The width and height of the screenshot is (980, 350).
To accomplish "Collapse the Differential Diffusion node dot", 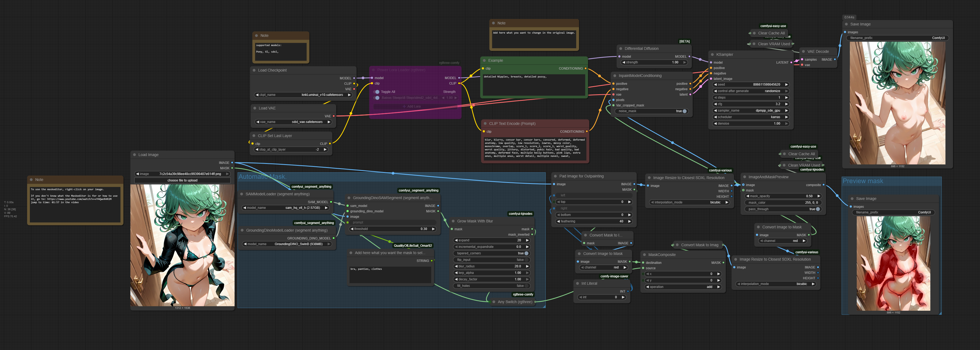I will [621, 49].
